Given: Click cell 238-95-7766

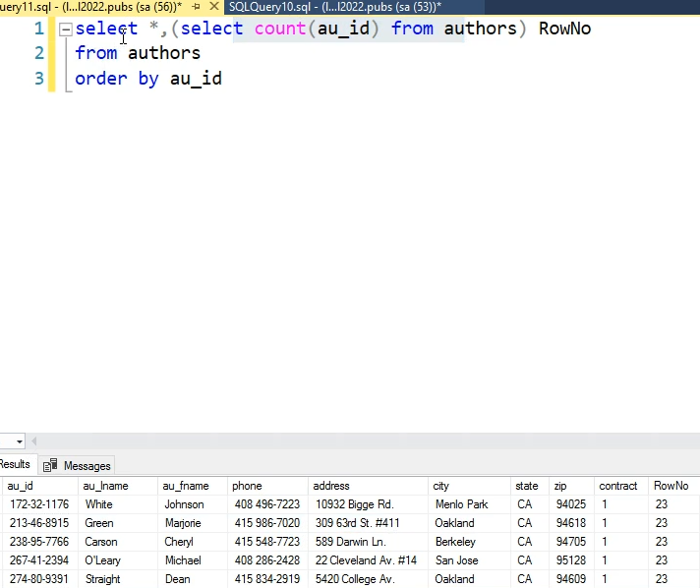Looking at the screenshot, I should pyautogui.click(x=39, y=542).
